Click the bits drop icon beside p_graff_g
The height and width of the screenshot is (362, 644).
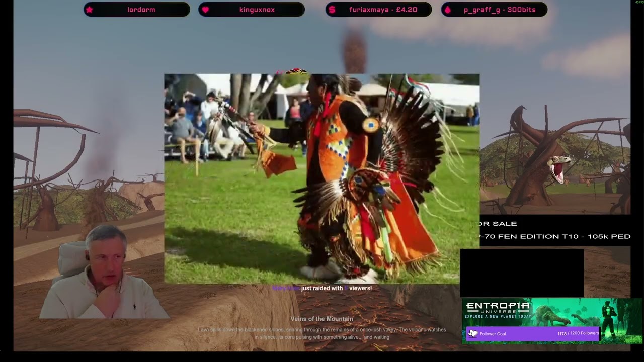pyautogui.click(x=448, y=10)
